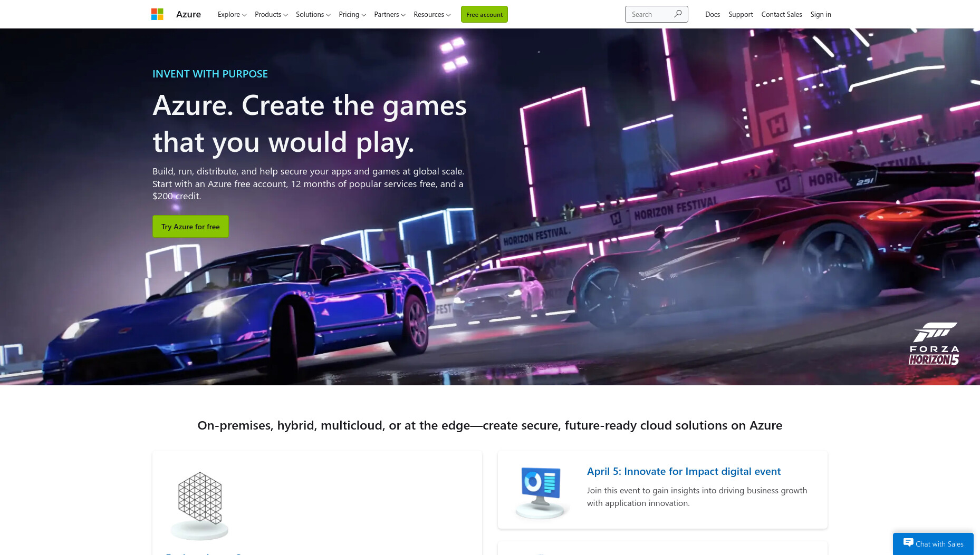Click the Chat with Sales button
This screenshot has width=980, height=555.
(933, 544)
